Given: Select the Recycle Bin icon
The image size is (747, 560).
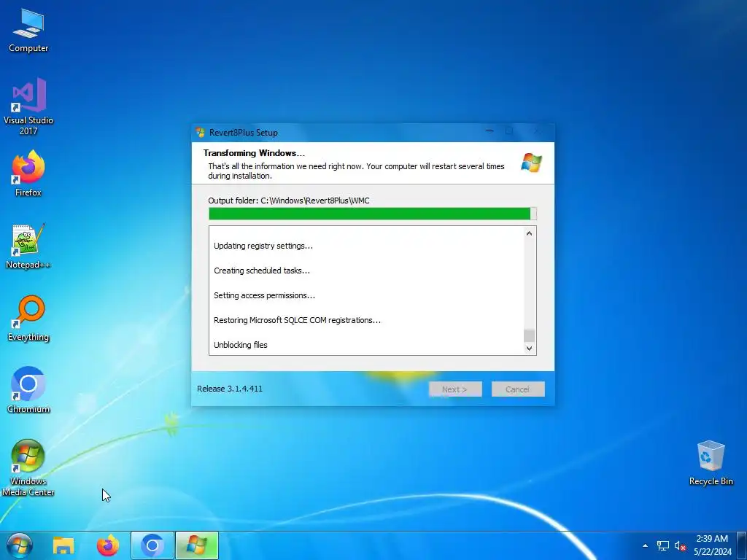Looking at the screenshot, I should coord(711,463).
